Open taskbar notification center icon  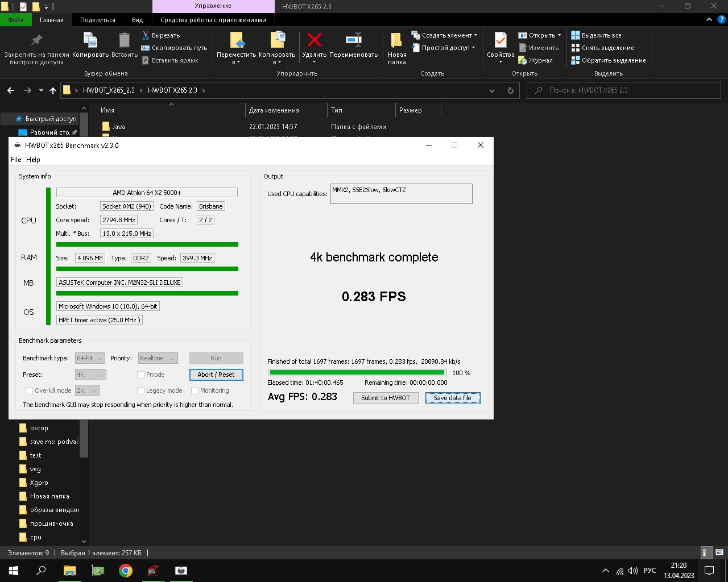709,571
